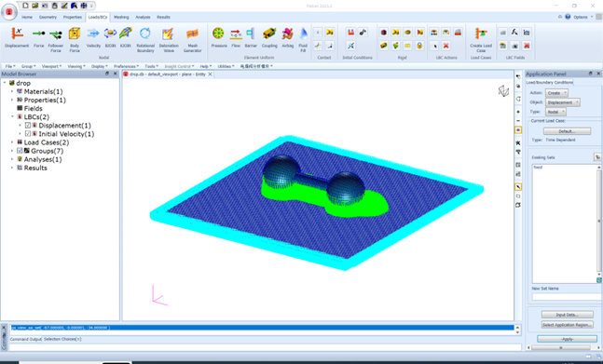Select the Fields tree item

tap(33, 108)
